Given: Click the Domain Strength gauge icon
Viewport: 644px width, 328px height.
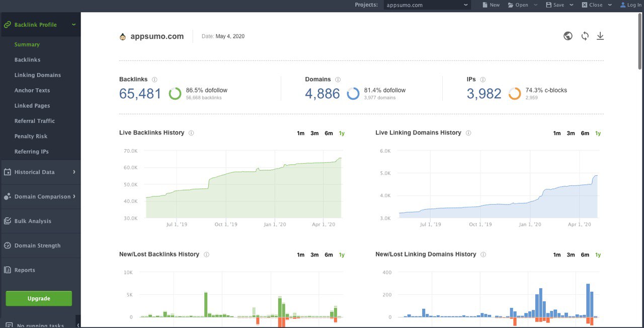Looking at the screenshot, I should point(8,246).
